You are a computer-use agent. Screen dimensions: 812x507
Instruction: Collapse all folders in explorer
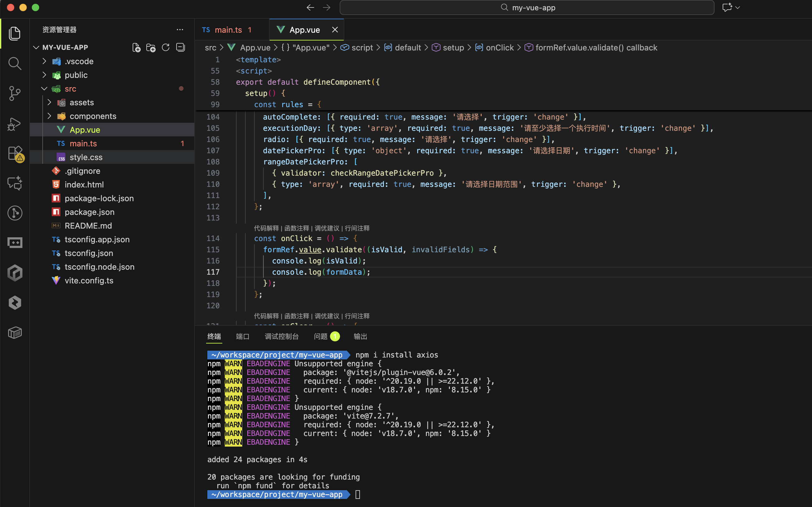[180, 48]
